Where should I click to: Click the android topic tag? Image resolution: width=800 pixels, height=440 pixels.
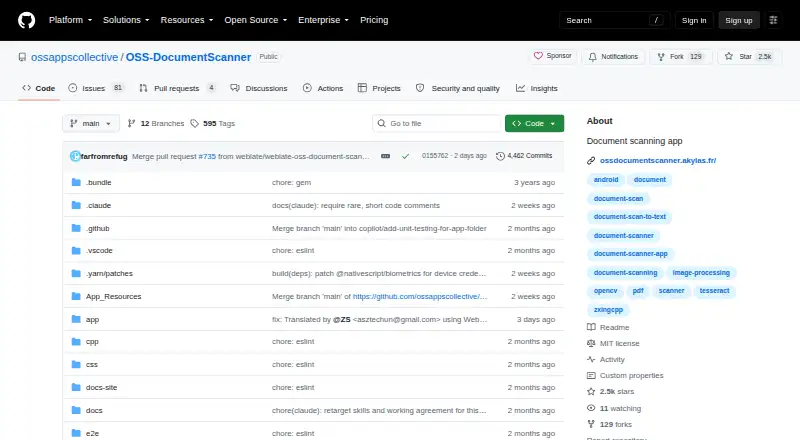click(x=606, y=180)
